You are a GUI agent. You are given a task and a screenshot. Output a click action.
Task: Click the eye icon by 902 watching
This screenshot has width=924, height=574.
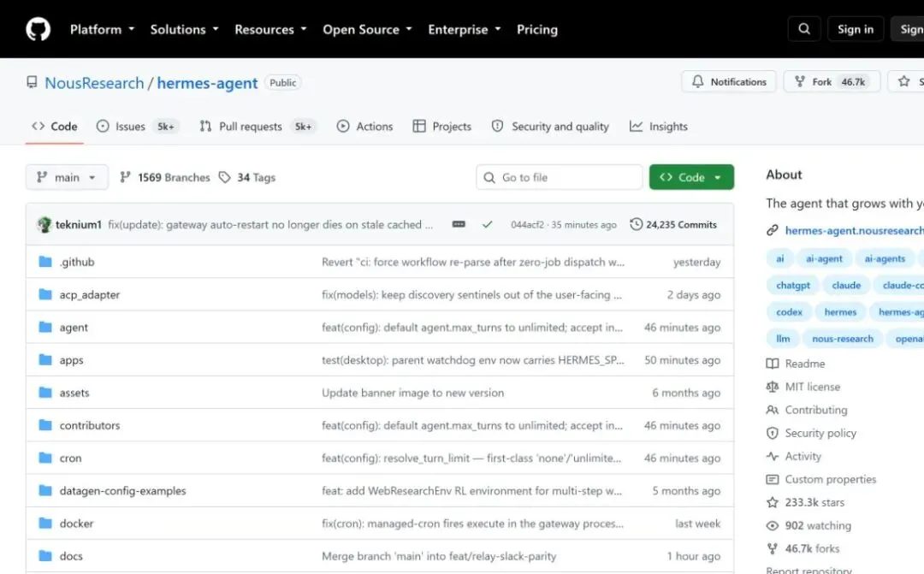point(772,526)
